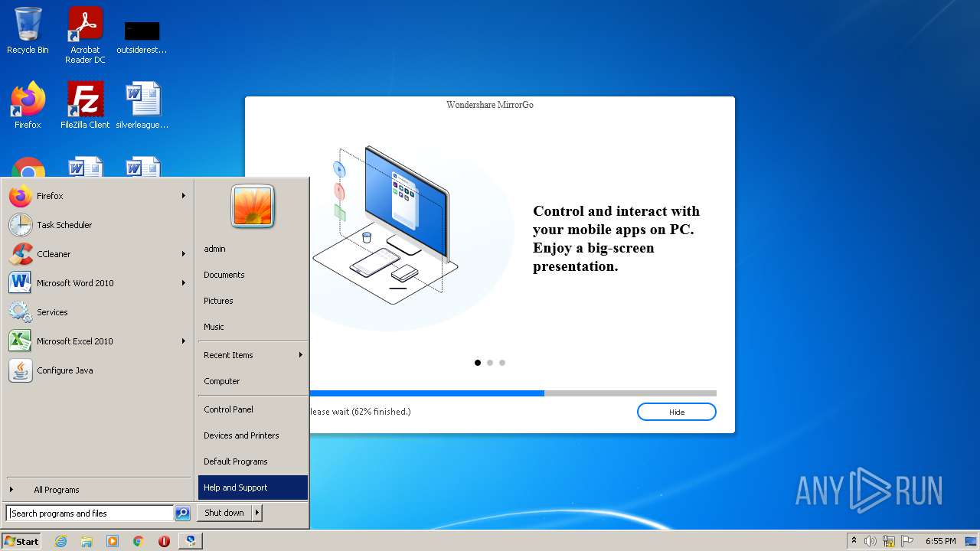This screenshot has width=980, height=551.
Task: Select the first slide indicator dot
Action: pyautogui.click(x=478, y=363)
